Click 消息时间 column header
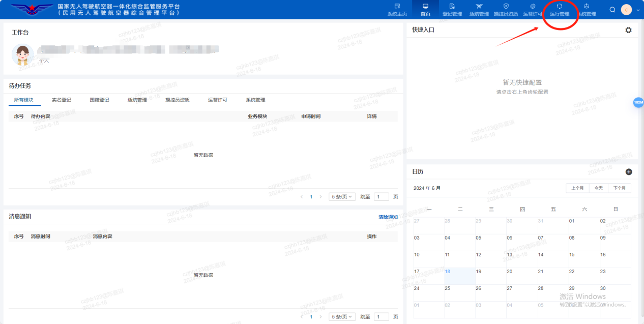 (41, 237)
